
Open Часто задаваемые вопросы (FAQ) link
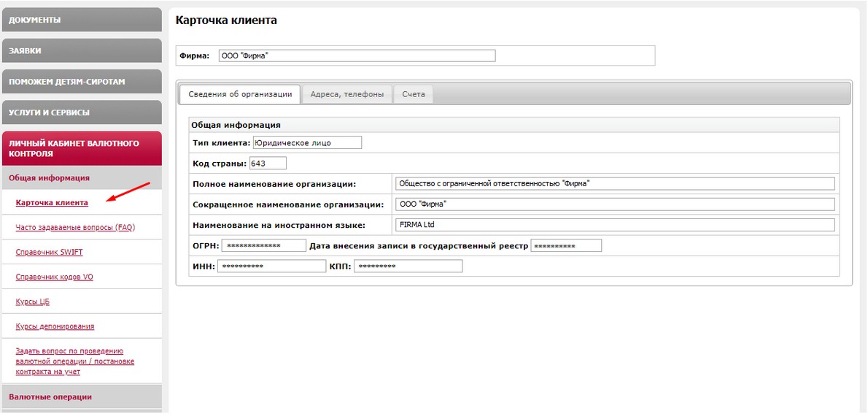click(75, 227)
